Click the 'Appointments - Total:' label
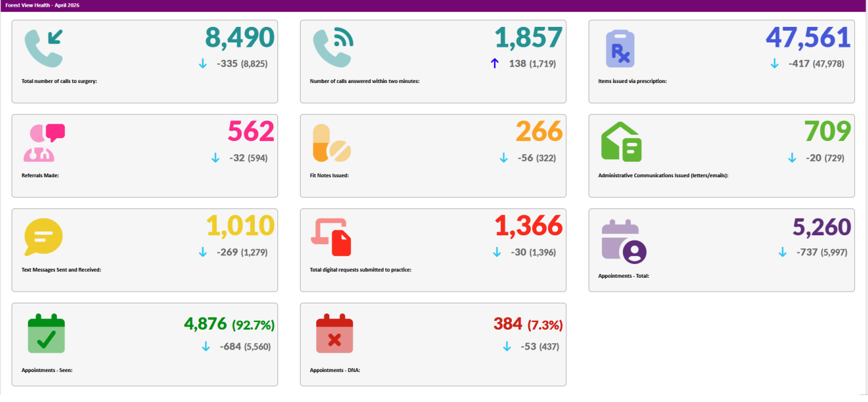The image size is (868, 402). (x=624, y=275)
